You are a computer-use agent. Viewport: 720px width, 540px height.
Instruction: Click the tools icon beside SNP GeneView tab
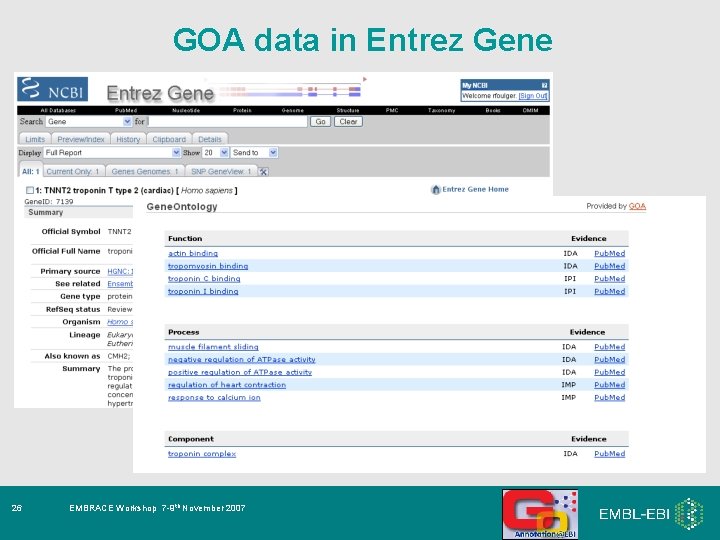tap(263, 172)
